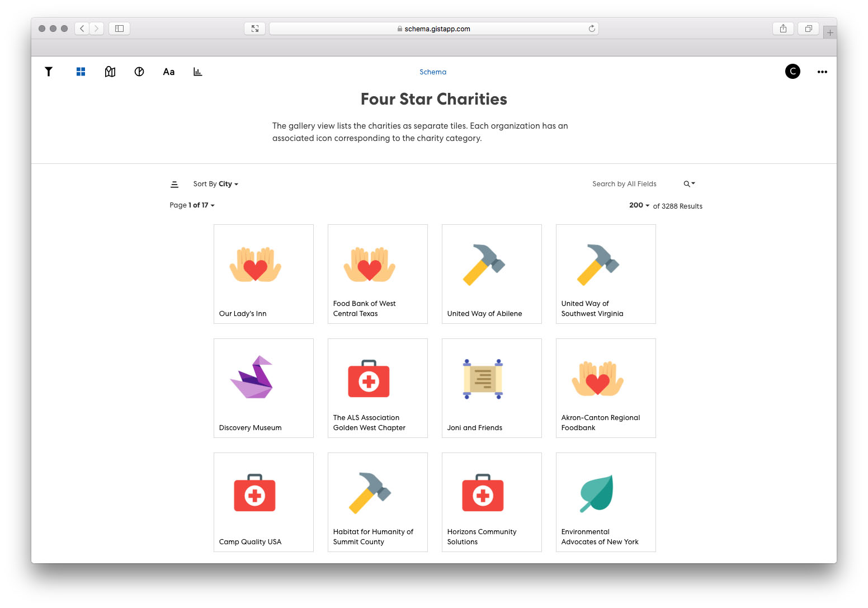Click the Schema link
This screenshot has width=868, height=608.
(433, 72)
